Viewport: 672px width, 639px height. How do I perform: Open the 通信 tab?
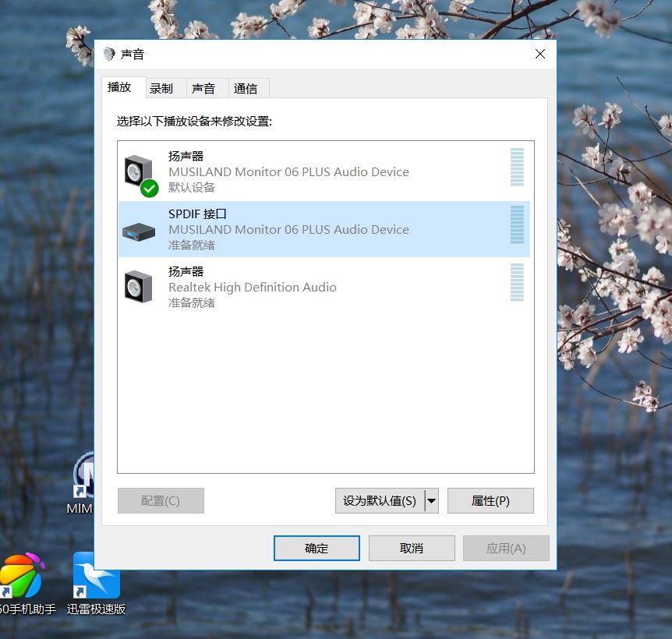246,89
